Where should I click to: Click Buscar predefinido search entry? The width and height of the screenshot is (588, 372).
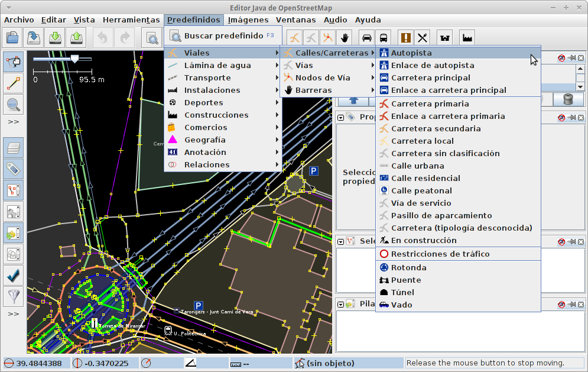click(x=223, y=36)
